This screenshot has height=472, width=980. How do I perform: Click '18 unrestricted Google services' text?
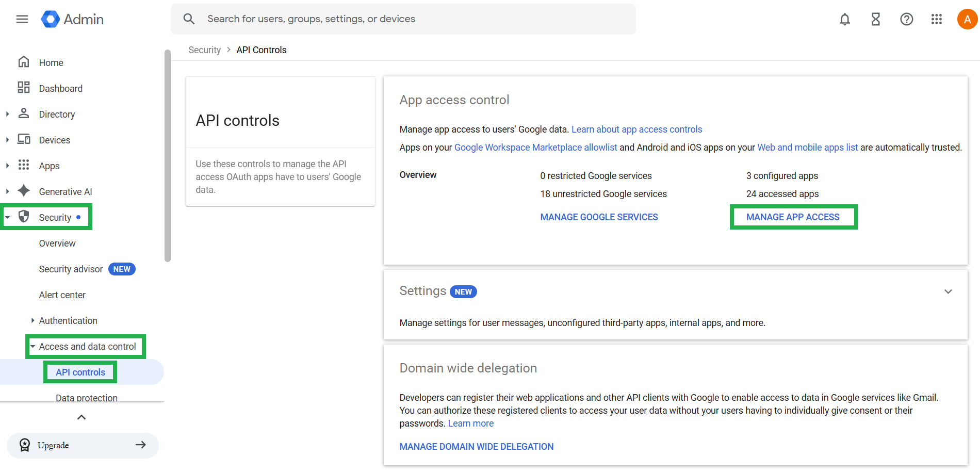(603, 194)
